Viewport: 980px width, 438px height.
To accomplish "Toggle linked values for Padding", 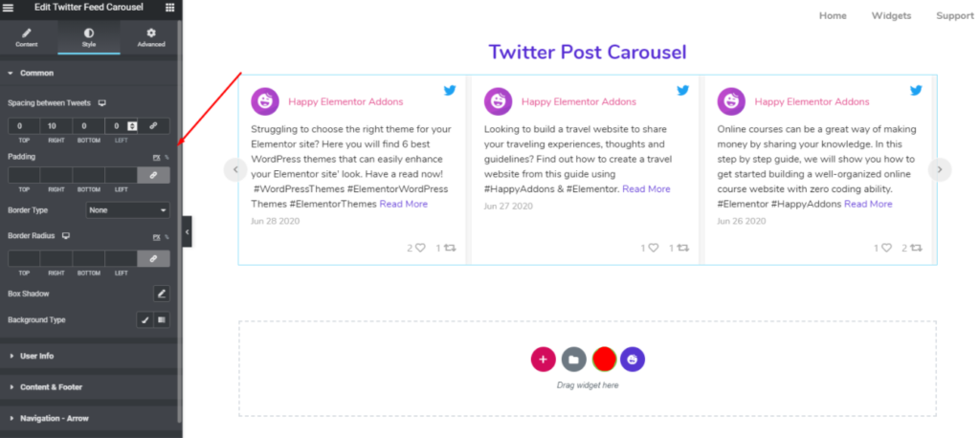I will tap(153, 175).
